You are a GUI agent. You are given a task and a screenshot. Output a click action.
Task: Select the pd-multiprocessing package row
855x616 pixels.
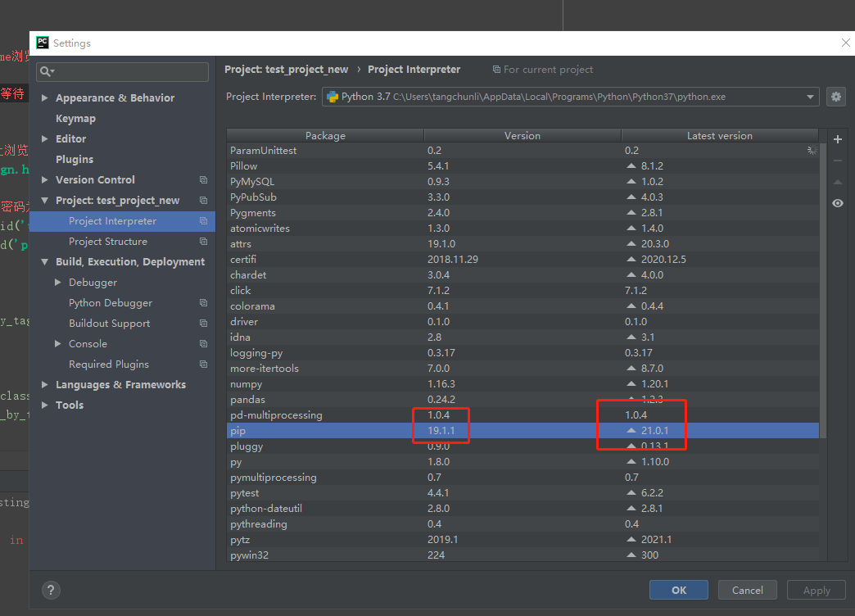pos(522,414)
